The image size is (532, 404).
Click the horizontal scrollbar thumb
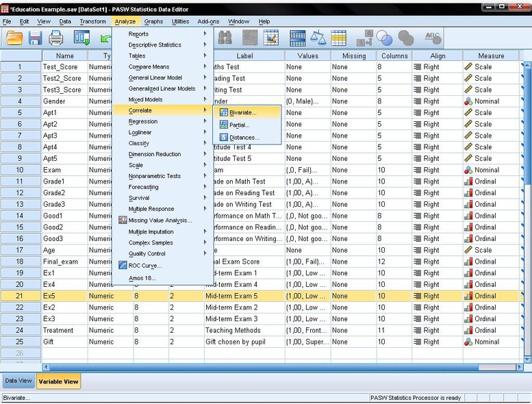pos(263,367)
